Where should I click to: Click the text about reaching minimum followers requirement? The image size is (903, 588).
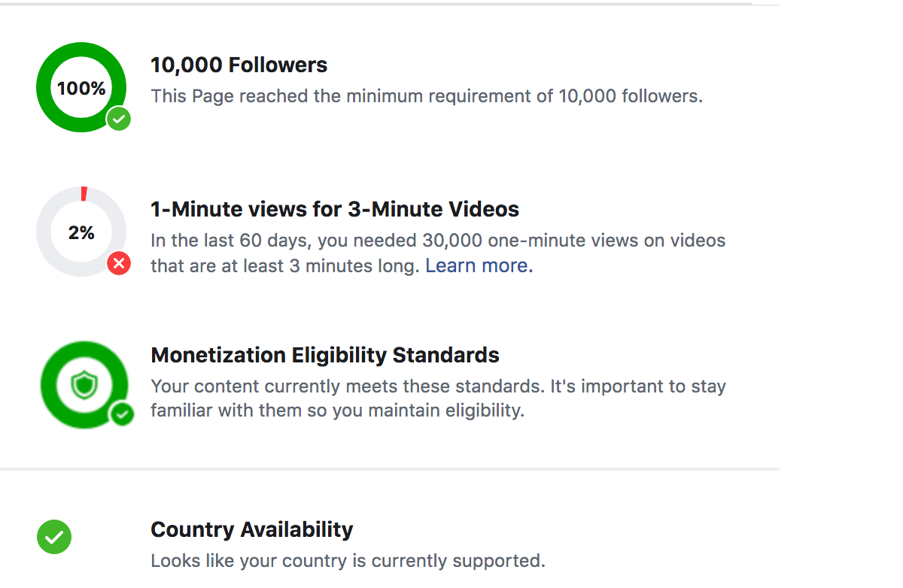426,96
